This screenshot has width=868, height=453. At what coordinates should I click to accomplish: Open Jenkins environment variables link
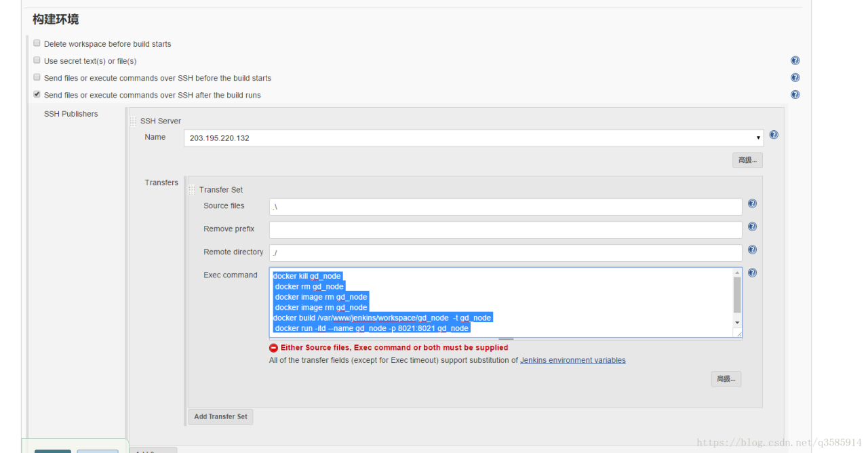572,360
